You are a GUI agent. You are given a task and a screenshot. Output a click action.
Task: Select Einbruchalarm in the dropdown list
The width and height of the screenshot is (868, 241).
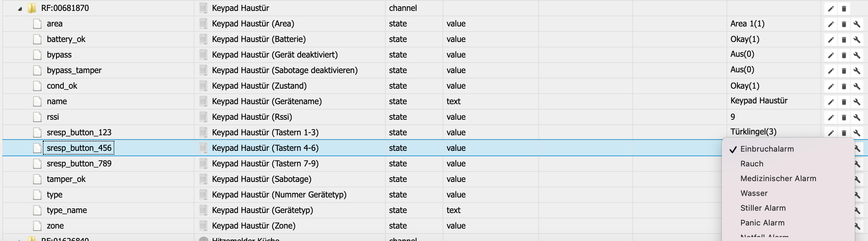(767, 149)
